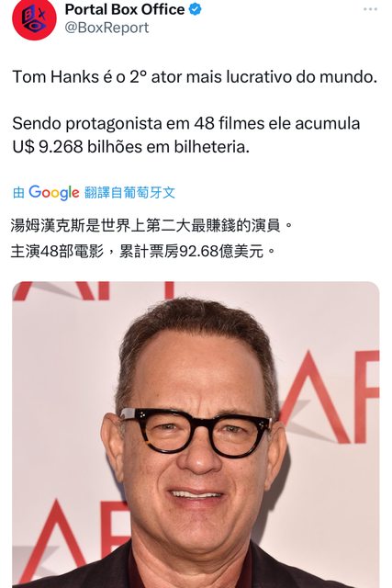
Task: Click the Google logo in translation line
Action: coord(54,193)
